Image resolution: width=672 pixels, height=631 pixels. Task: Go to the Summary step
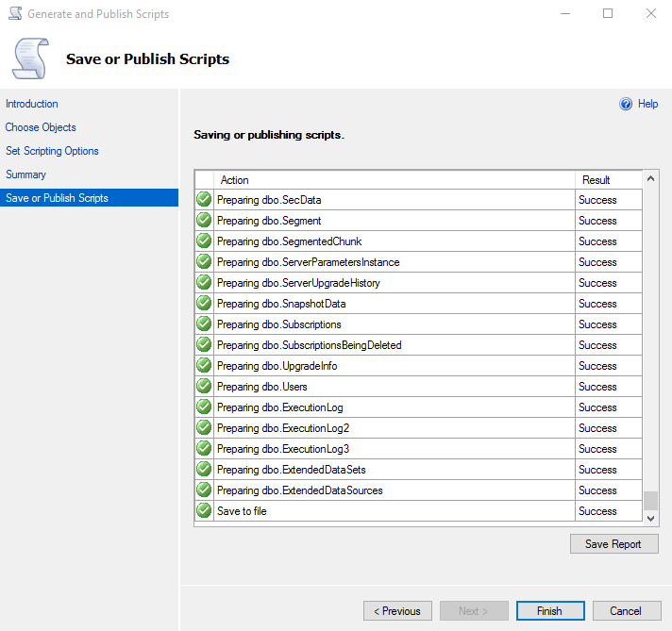25,174
